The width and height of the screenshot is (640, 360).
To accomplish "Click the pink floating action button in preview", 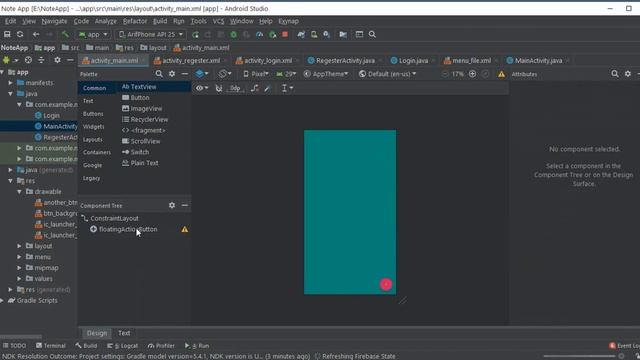I will (386, 284).
